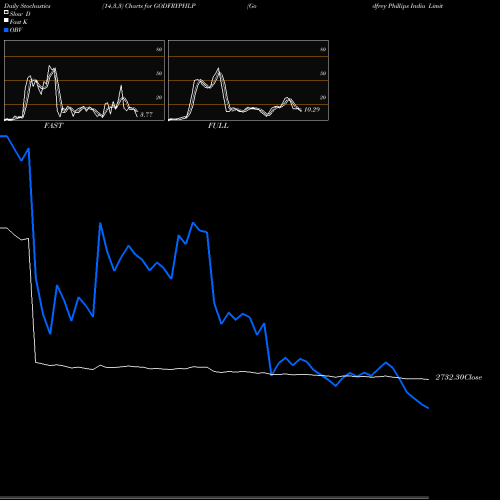
Task: Click the blue OBV legend swatch
Action: [6, 30]
